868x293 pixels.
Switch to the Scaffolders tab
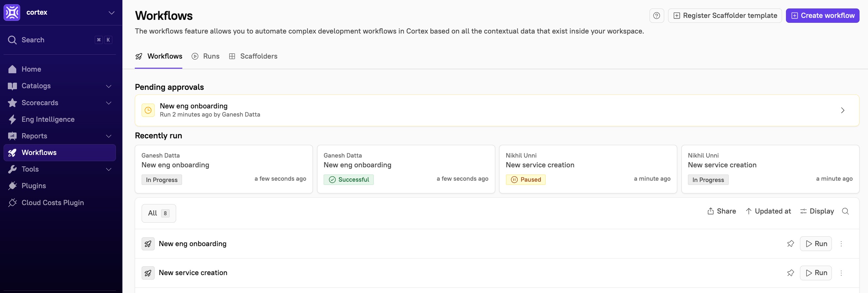pyautogui.click(x=253, y=56)
